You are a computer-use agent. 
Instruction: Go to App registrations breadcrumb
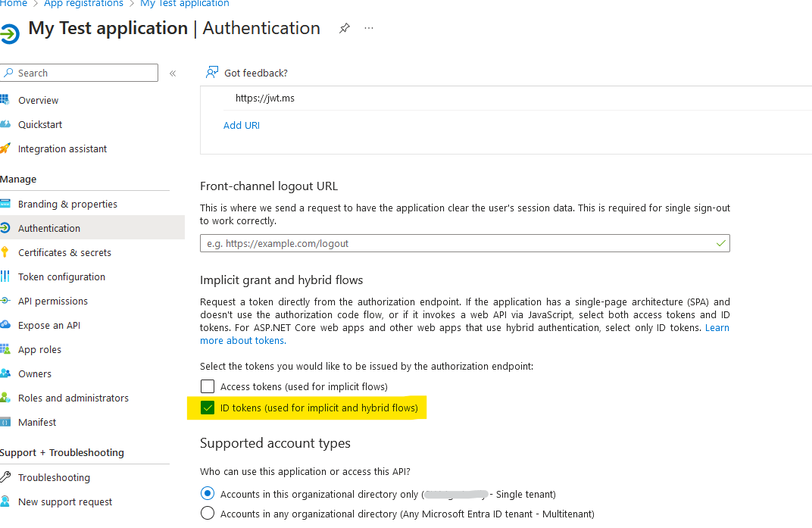pyautogui.click(x=83, y=3)
